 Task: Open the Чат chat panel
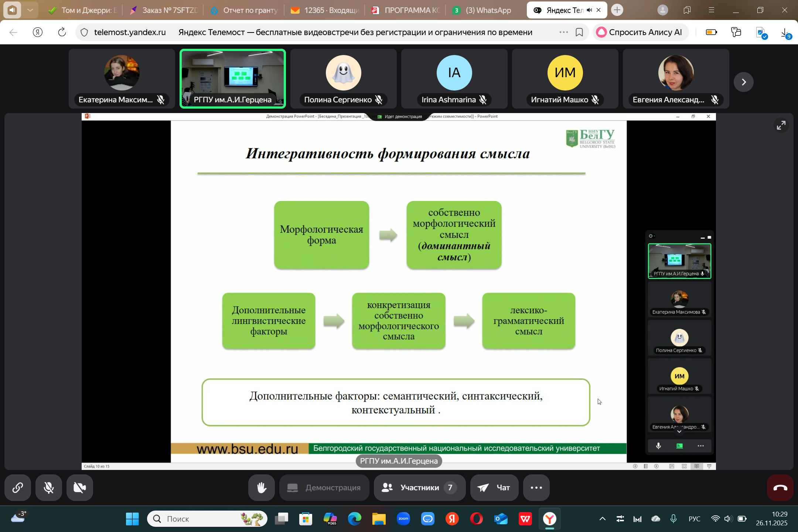(x=494, y=488)
